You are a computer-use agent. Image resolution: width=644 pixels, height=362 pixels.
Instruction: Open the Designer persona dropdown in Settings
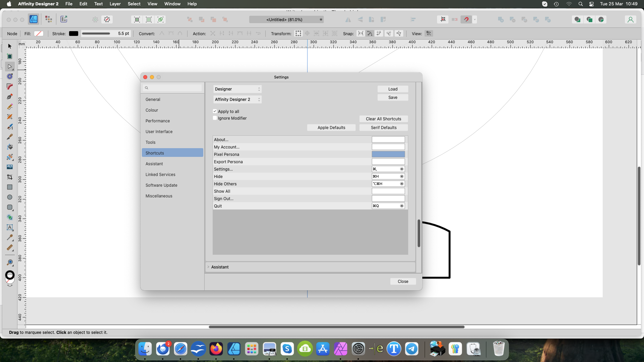(237, 89)
